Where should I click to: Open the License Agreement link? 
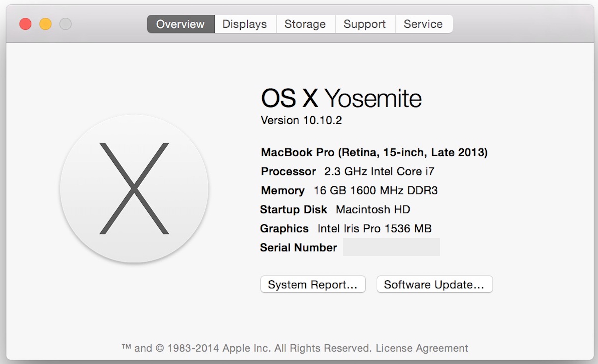coord(422,348)
